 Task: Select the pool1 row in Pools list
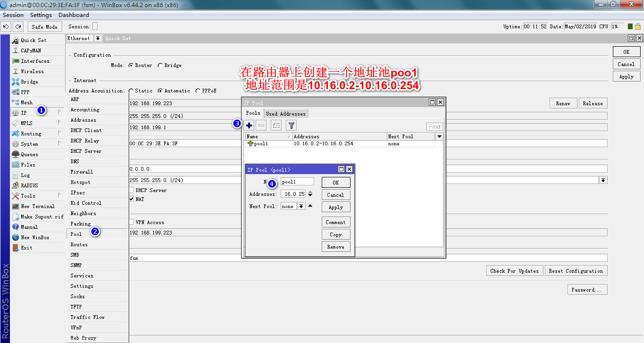[344, 144]
